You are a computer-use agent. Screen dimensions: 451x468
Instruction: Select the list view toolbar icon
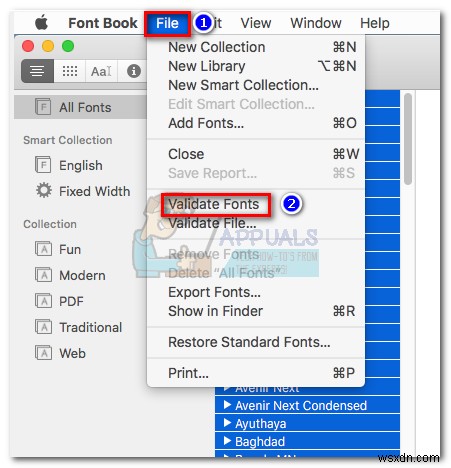tap(37, 71)
